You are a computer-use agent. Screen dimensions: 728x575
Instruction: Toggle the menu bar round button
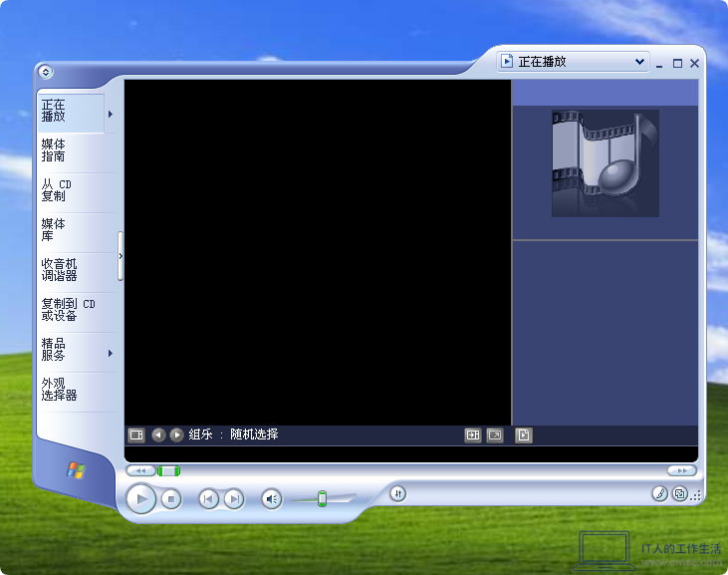[46, 72]
